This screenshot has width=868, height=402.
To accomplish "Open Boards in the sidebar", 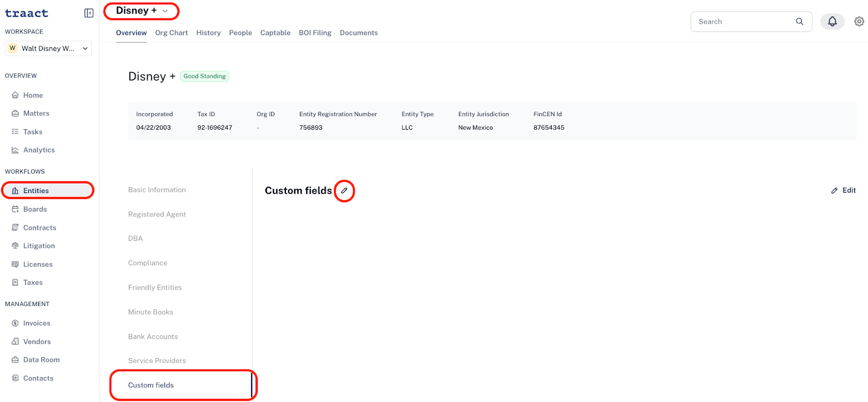I will click(35, 209).
